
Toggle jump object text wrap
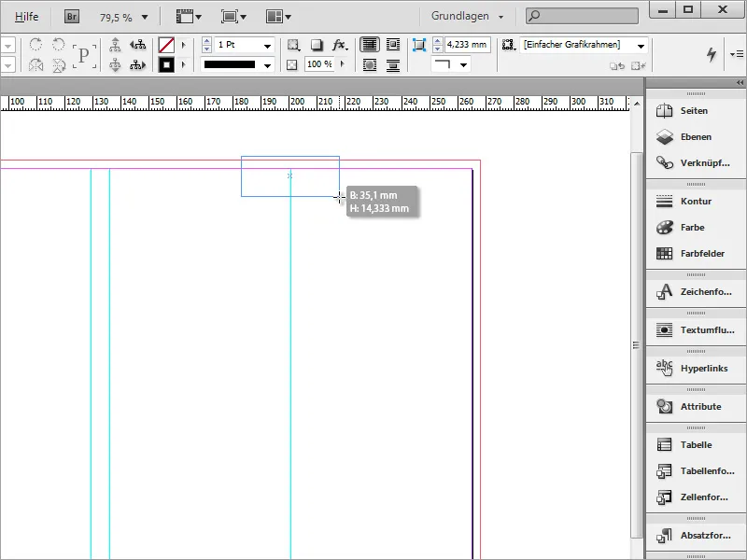[393, 64]
